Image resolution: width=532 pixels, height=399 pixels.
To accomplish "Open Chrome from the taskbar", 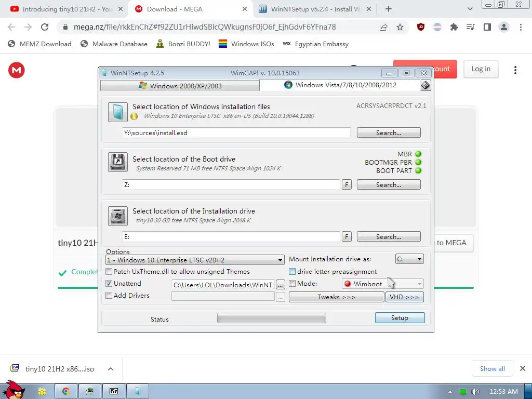I will [66, 391].
